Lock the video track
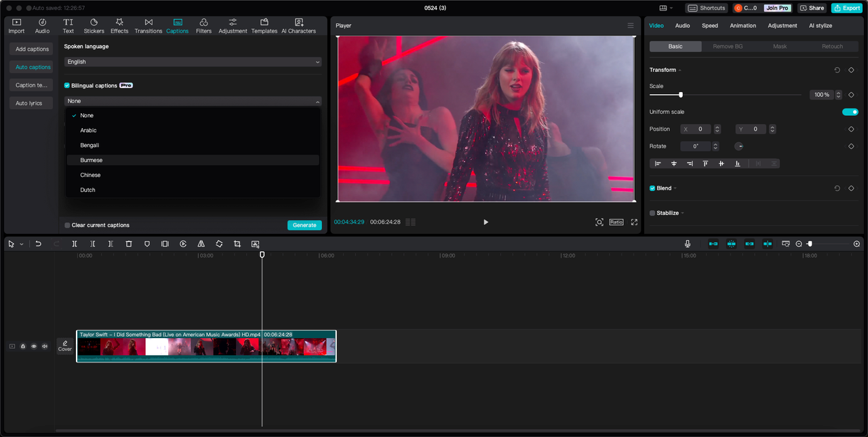The height and width of the screenshot is (437, 868). pyautogui.click(x=23, y=346)
